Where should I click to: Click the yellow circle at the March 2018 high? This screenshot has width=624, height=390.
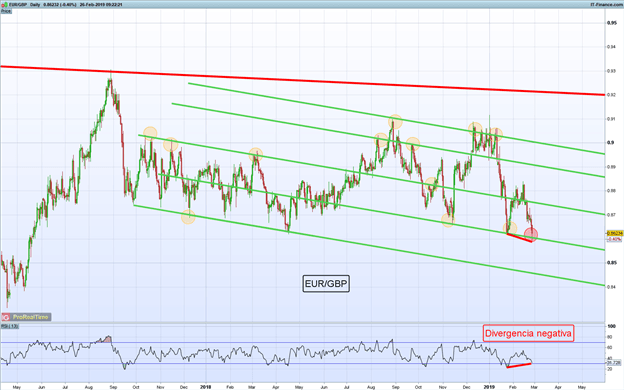[x=256, y=154]
